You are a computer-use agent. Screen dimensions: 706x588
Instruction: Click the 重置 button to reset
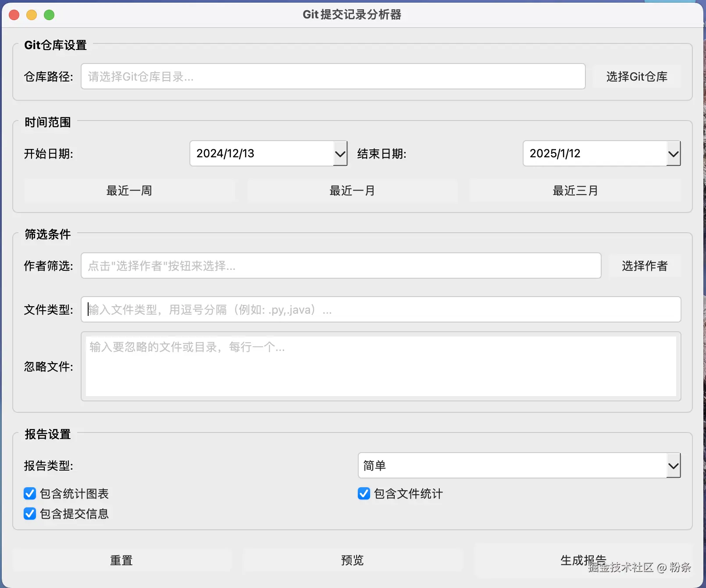pyautogui.click(x=121, y=560)
